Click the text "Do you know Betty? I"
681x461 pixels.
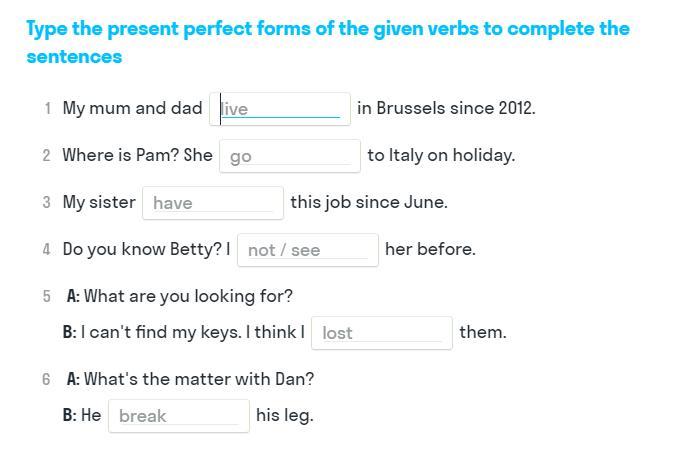pos(146,249)
